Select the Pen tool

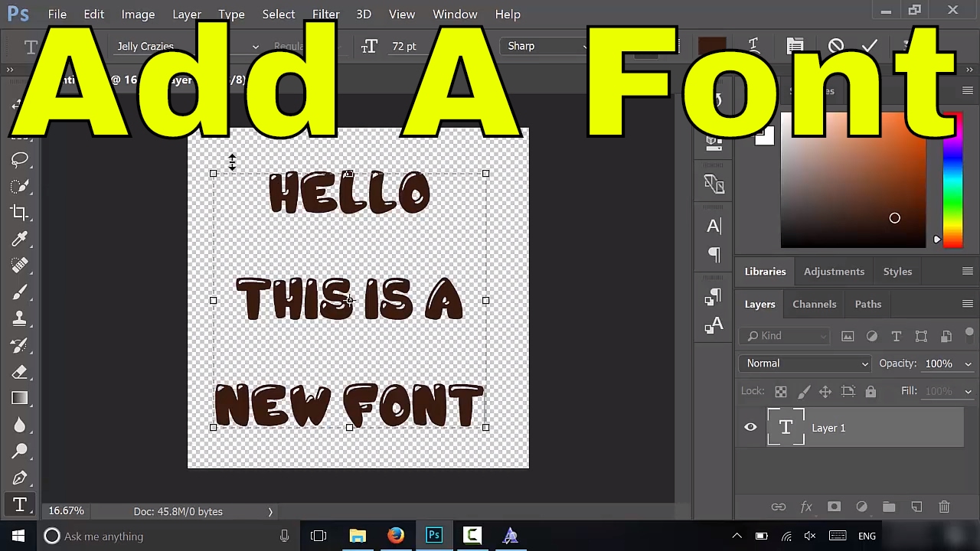pyautogui.click(x=20, y=478)
